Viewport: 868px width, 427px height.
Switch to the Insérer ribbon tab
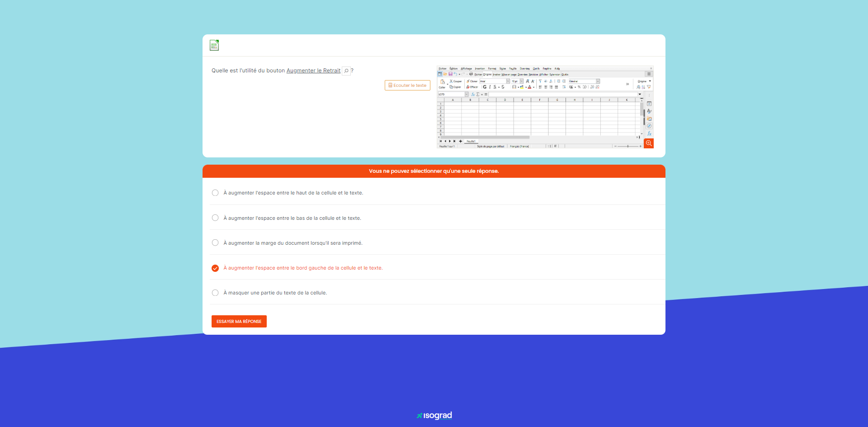497,75
